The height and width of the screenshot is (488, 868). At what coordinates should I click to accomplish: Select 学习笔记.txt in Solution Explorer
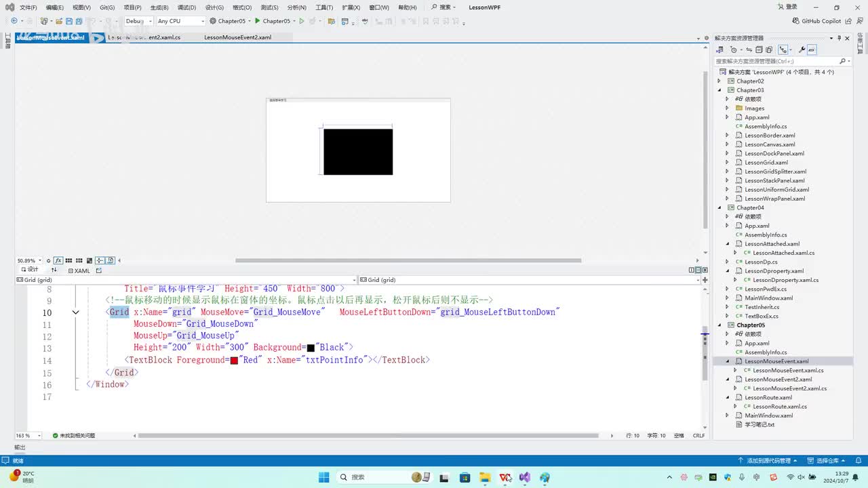click(x=759, y=425)
